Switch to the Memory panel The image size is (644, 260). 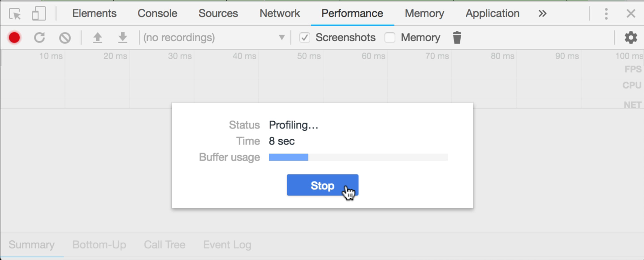point(424,13)
